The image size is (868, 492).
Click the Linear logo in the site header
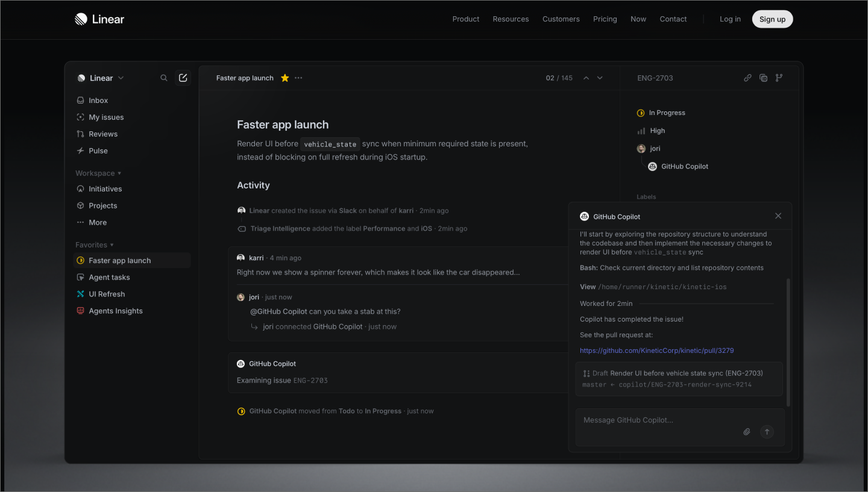pos(99,19)
